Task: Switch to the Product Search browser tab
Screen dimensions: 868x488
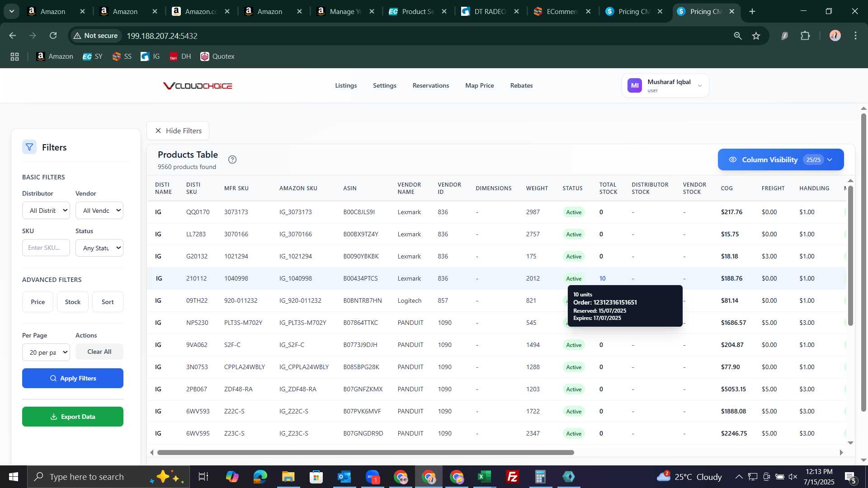Action: click(x=418, y=11)
